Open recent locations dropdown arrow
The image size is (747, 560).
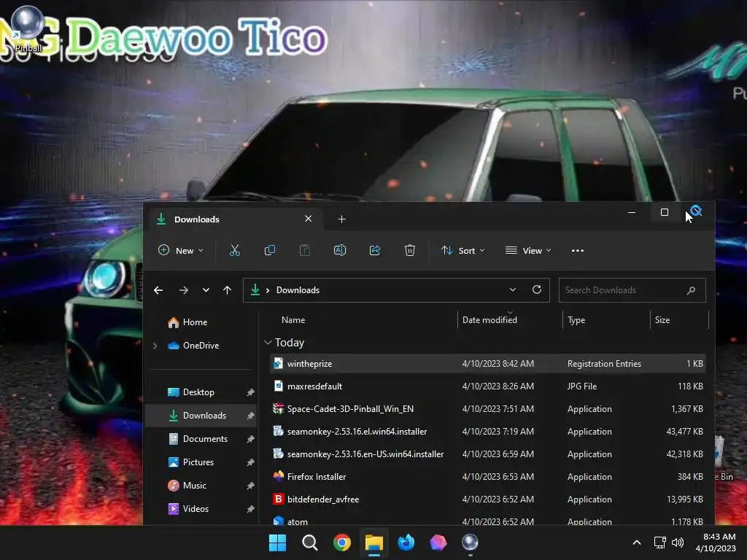(206, 290)
